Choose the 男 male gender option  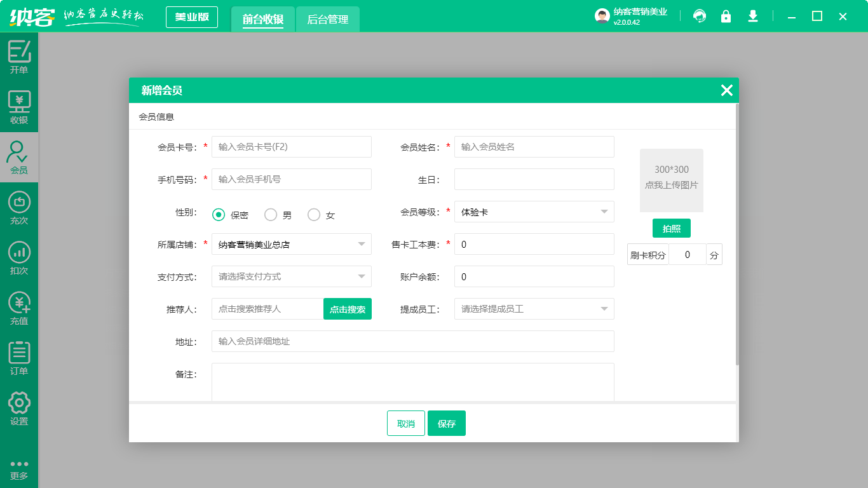(x=270, y=214)
